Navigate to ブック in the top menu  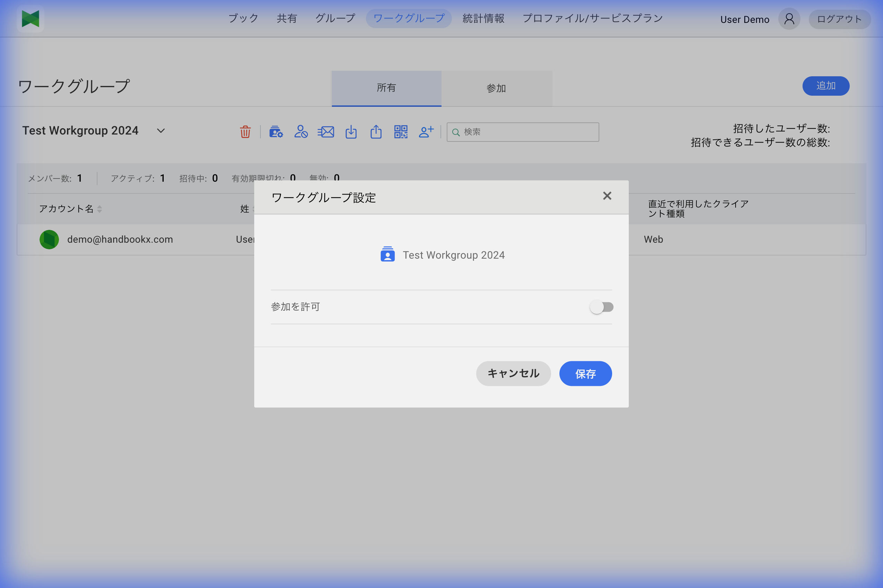(x=243, y=18)
